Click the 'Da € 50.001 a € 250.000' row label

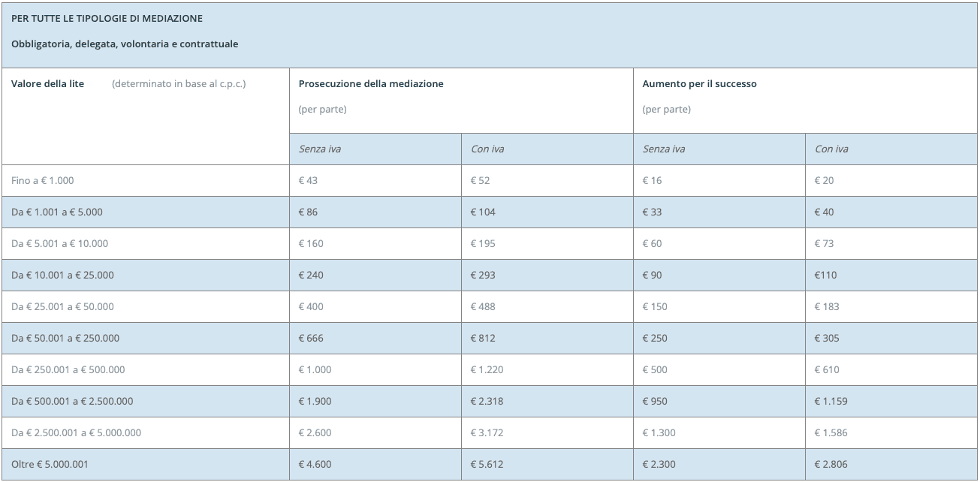[x=65, y=339]
